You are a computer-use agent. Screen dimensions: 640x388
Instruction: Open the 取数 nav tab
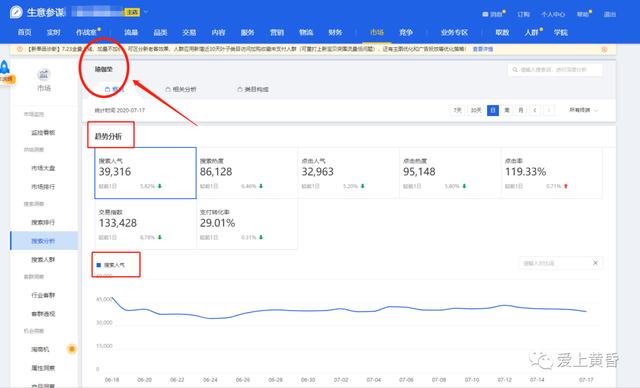(502, 32)
